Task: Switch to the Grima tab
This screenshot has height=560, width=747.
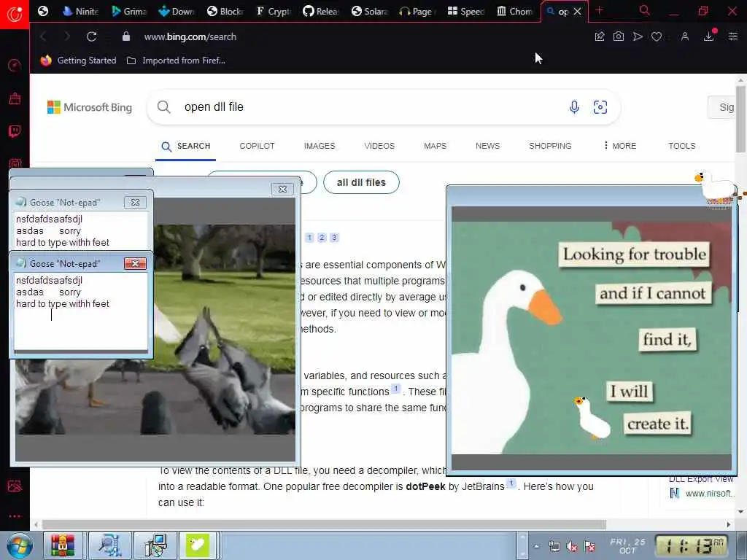Action: [129, 11]
